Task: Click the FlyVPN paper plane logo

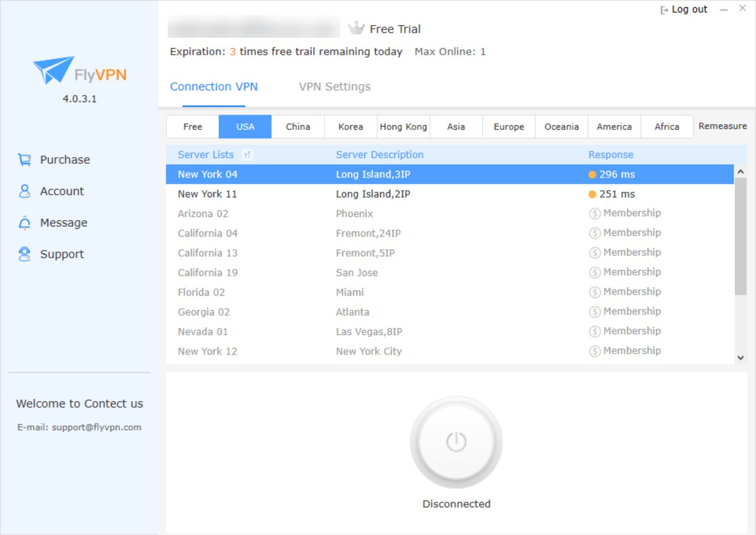Action: click(x=53, y=70)
